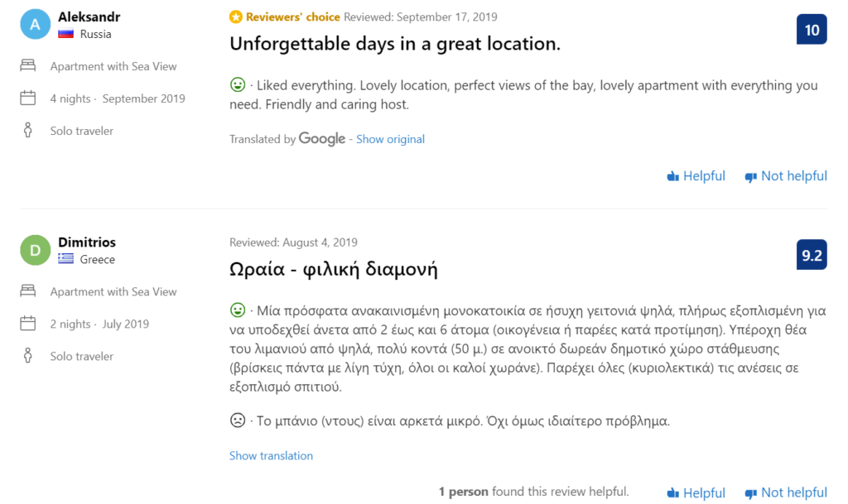This screenshot has width=848, height=504.
Task: Click the Google logo in translation credit
Action: (x=322, y=139)
